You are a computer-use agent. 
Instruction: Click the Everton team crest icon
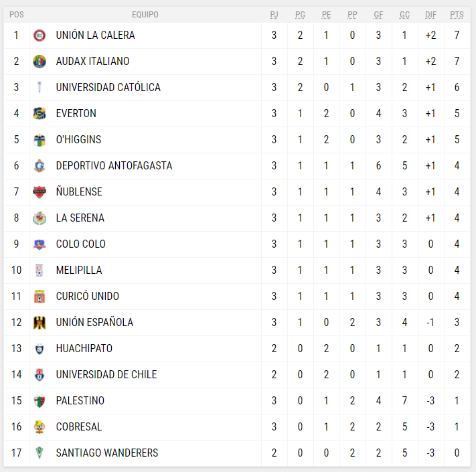[x=39, y=113]
